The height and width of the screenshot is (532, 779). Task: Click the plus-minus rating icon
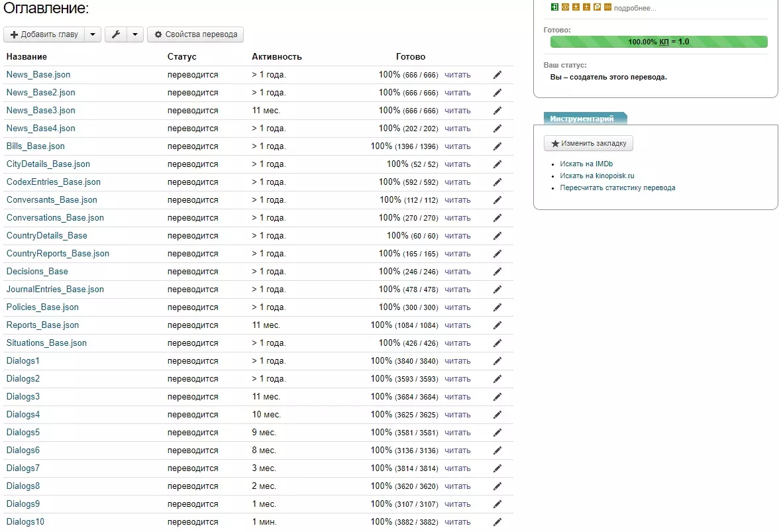(x=586, y=7)
